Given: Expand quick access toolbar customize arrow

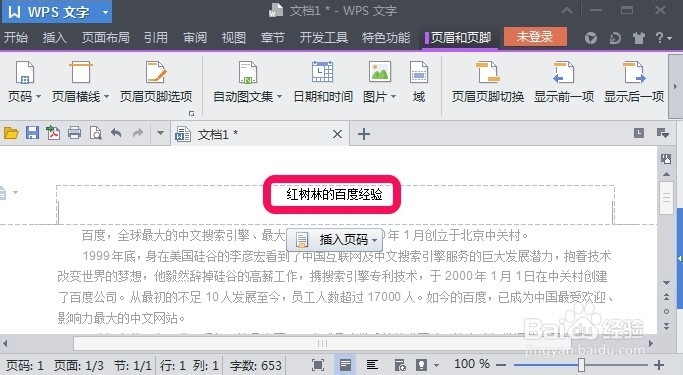Looking at the screenshot, I should tap(160, 133).
